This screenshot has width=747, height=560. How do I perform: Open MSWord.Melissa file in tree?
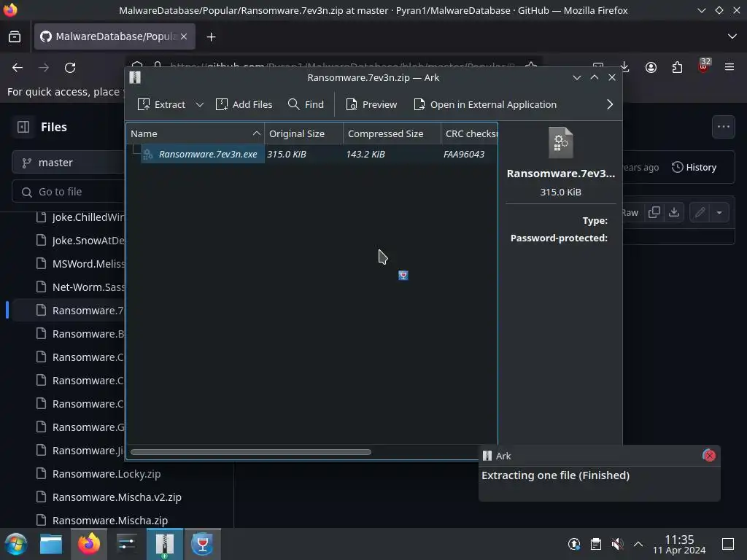tap(81, 264)
